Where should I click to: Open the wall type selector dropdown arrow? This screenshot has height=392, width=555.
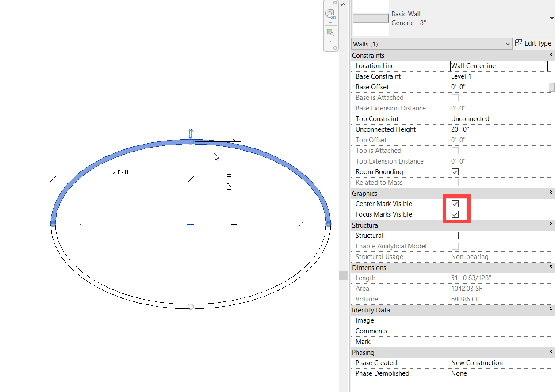coord(551,18)
